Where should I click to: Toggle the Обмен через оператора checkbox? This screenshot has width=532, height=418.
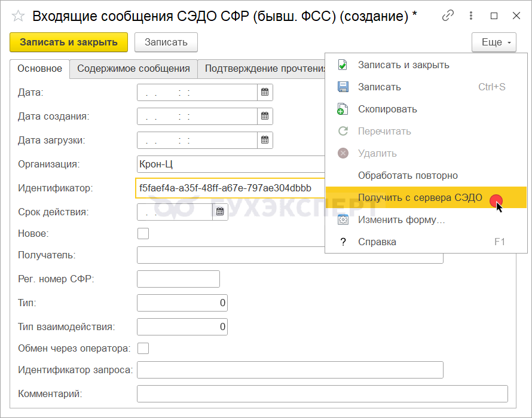[x=143, y=348]
